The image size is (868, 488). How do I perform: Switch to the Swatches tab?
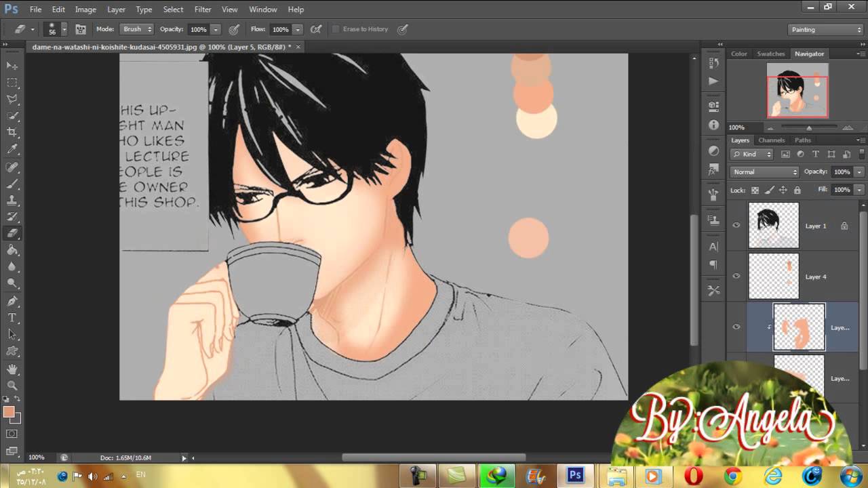770,54
